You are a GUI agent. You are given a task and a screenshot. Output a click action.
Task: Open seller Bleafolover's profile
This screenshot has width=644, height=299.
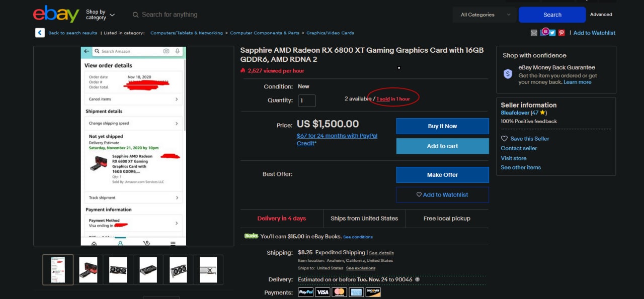coord(515,113)
